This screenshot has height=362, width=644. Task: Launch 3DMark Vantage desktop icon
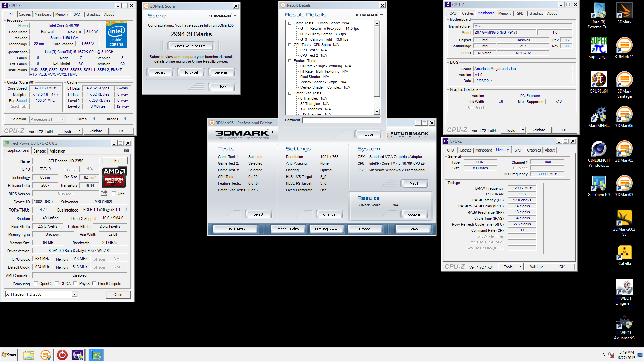pyautogui.click(x=624, y=85)
